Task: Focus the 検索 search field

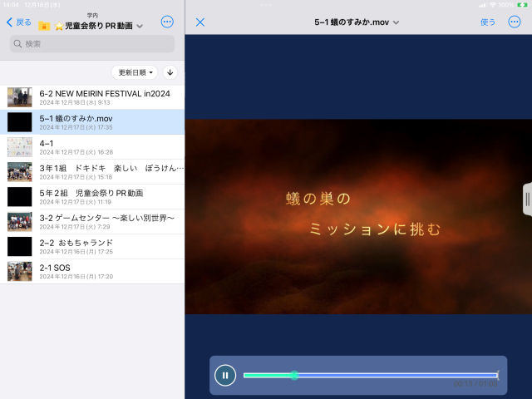Action: (92, 44)
